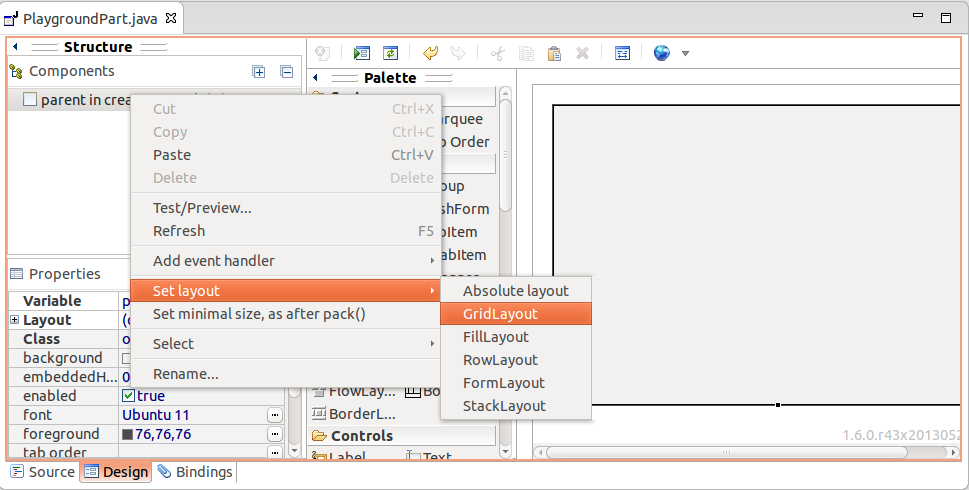
Task: Click the Refresh toolbar icon
Action: point(391,53)
